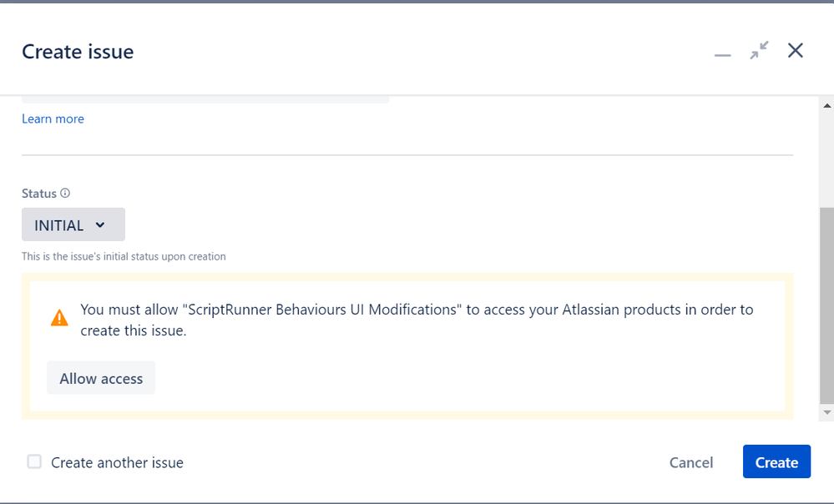Click the scrollbar down arrow

click(x=826, y=411)
